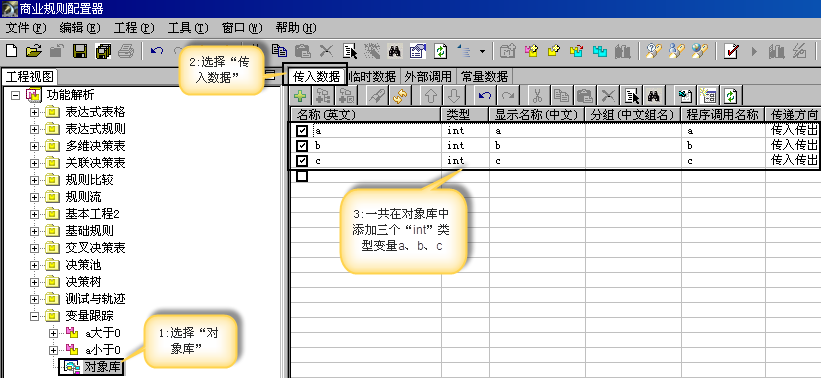The height and width of the screenshot is (378, 821).
Task: Click the green refresh document icon in data toolbar
Action: [x=731, y=96]
